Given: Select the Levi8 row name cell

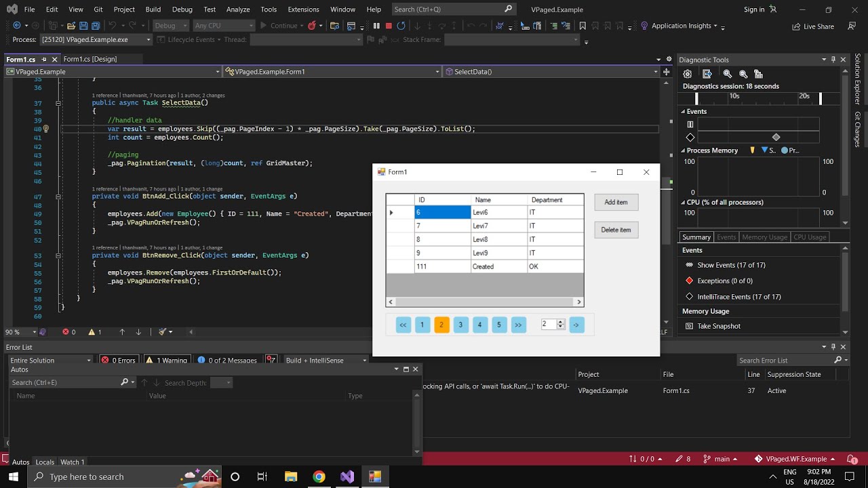Looking at the screenshot, I should coord(498,239).
